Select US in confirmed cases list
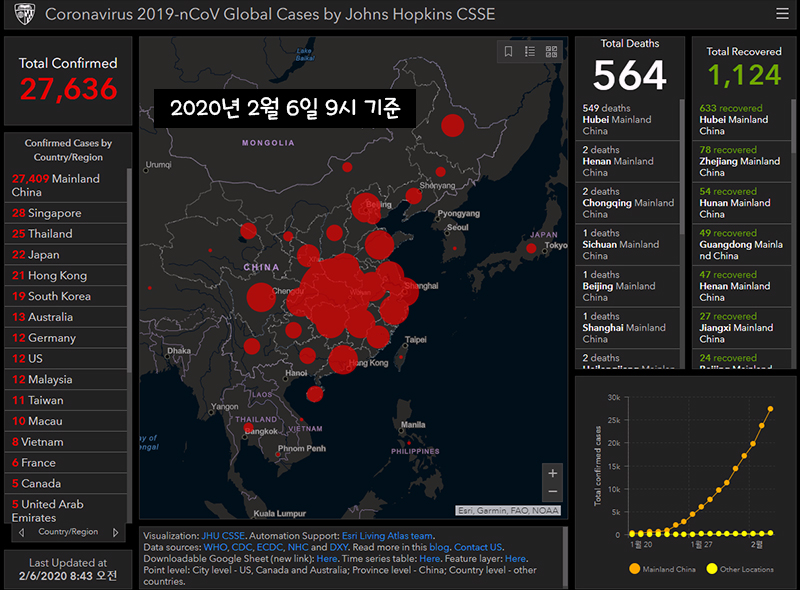 [66, 358]
